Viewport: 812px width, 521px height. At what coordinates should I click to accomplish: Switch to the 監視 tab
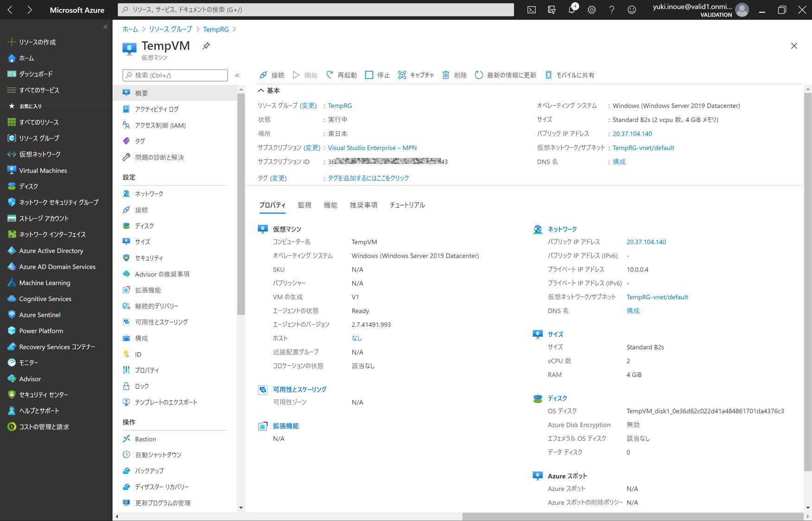tap(304, 205)
